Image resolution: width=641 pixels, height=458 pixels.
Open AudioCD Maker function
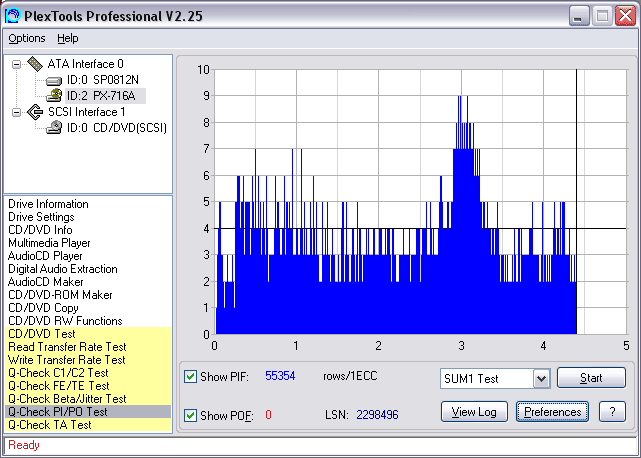pyautogui.click(x=45, y=282)
